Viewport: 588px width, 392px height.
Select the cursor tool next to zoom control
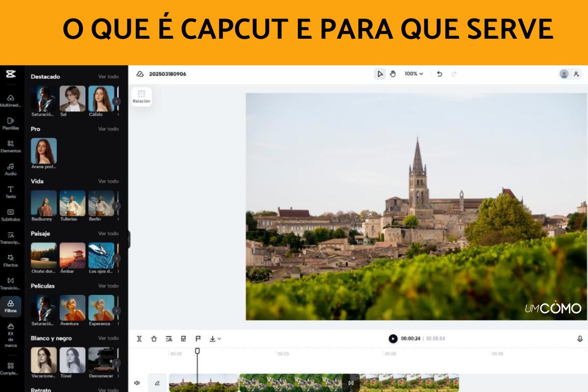pyautogui.click(x=380, y=74)
